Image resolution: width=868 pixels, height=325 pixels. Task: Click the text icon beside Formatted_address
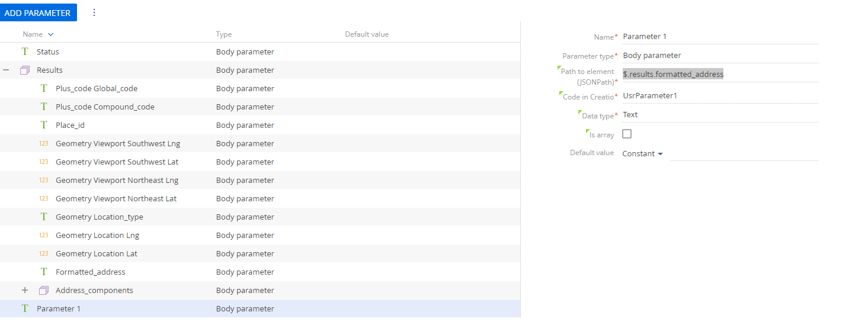point(44,272)
